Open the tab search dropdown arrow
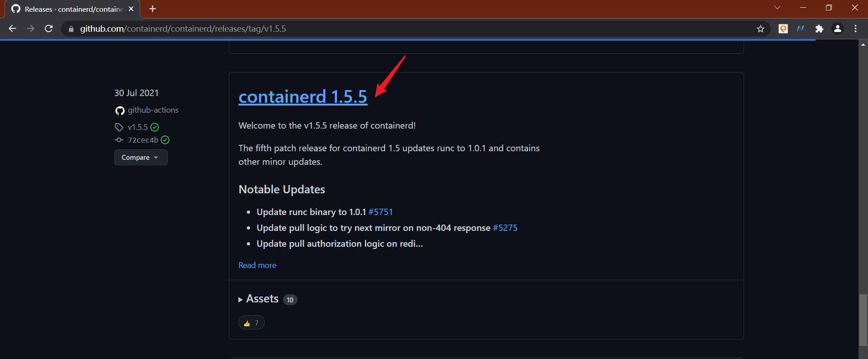The image size is (868, 359). pyautogui.click(x=777, y=8)
